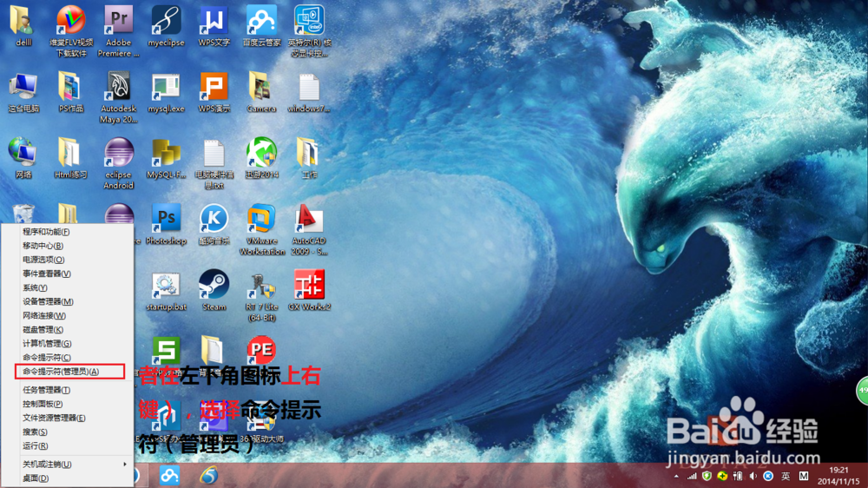Image resolution: width=868 pixels, height=488 pixels.
Task: Open the Sogou browser taskbar icon
Action: coord(208,476)
